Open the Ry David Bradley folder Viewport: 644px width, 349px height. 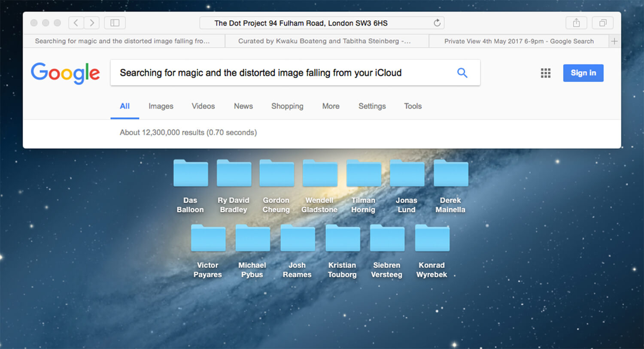(234, 173)
